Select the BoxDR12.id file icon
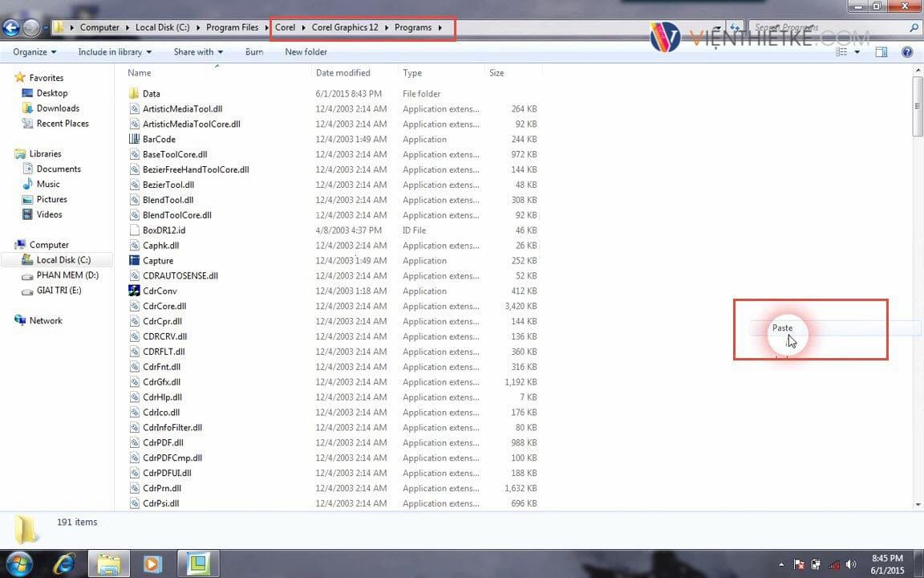 click(134, 230)
